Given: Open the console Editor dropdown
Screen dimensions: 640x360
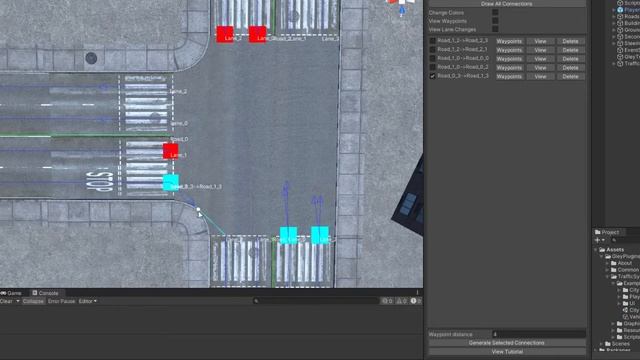Looking at the screenshot, I should click(x=88, y=301).
